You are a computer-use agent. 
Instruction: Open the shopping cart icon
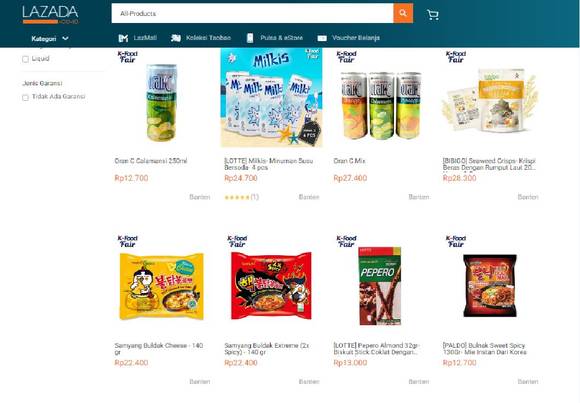[x=432, y=15]
